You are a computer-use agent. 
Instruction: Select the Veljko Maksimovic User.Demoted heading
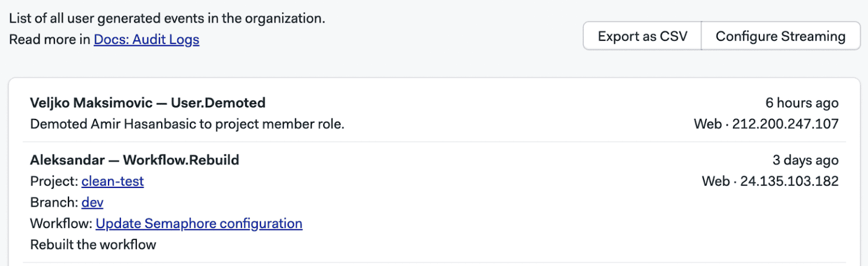[147, 103]
